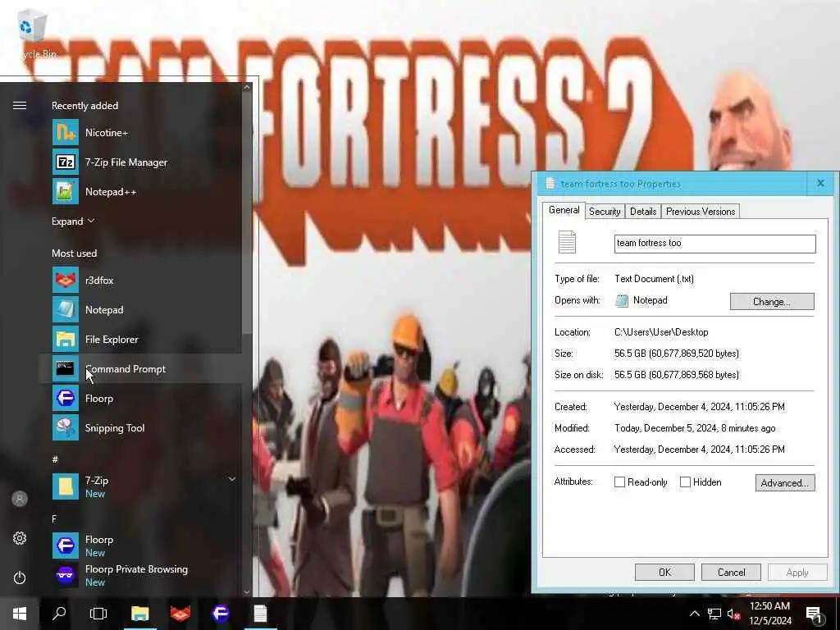Open File Explorer from Start menu
This screenshot has width=840, height=630.
pyautogui.click(x=140, y=339)
